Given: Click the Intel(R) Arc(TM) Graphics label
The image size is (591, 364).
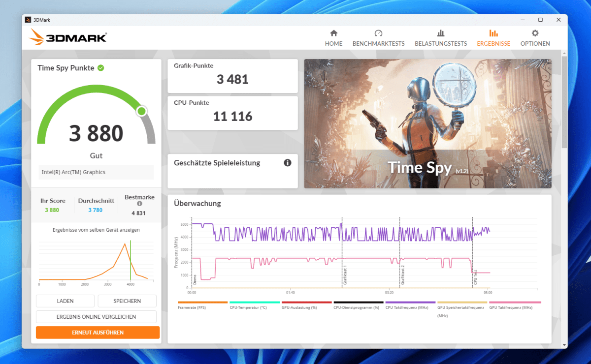Looking at the screenshot, I should pos(74,172).
